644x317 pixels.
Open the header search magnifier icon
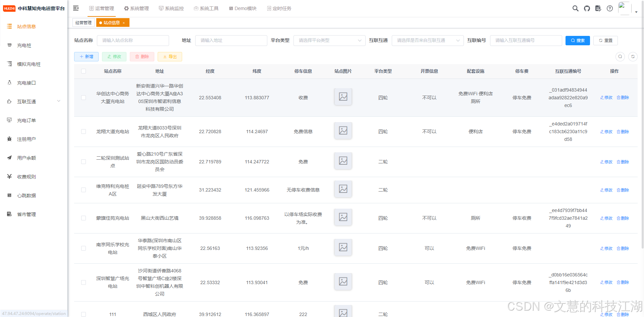click(x=575, y=8)
